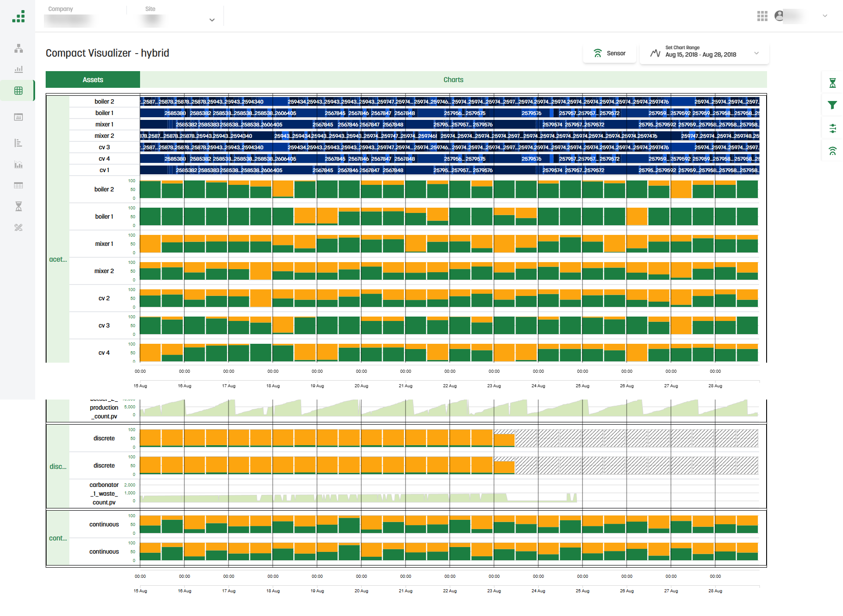Open the calendar sidebar icon

pyautogui.click(x=18, y=117)
